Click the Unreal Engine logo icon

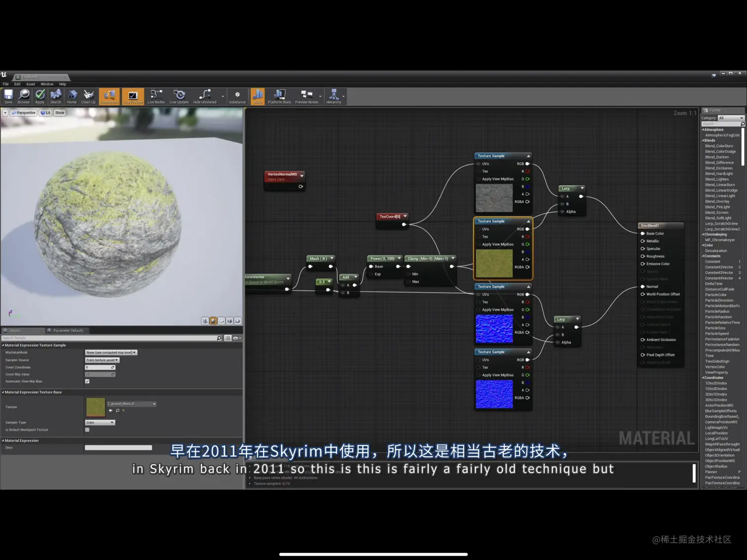4,75
